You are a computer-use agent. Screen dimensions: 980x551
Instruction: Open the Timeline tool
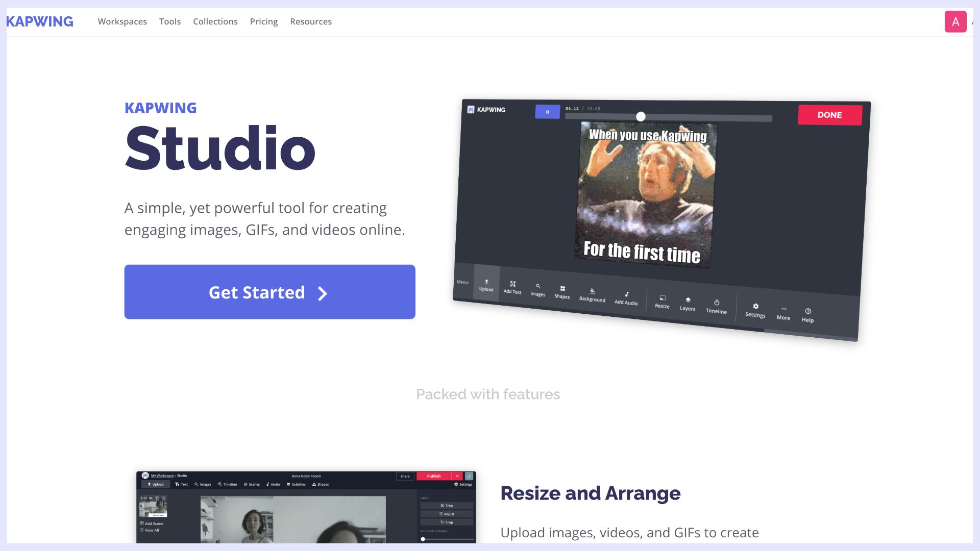pyautogui.click(x=716, y=307)
